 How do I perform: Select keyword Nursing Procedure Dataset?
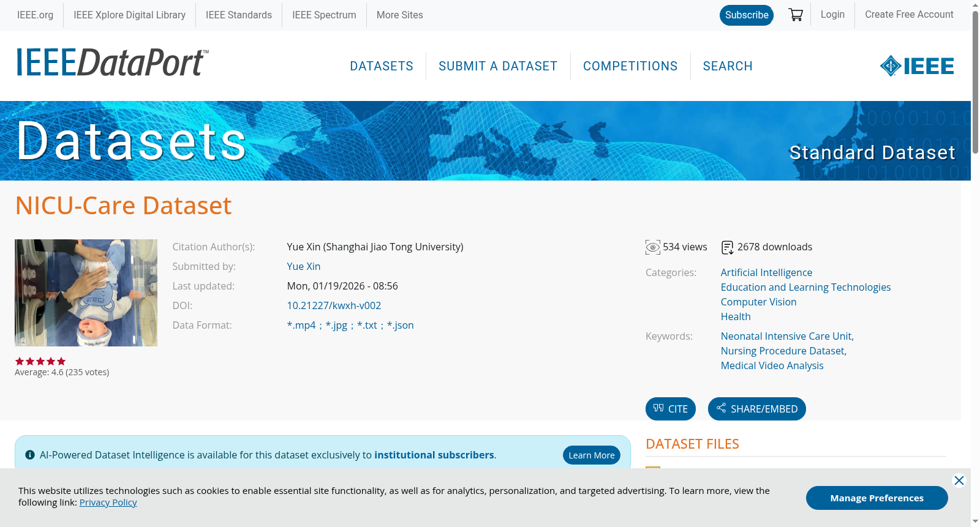point(783,351)
